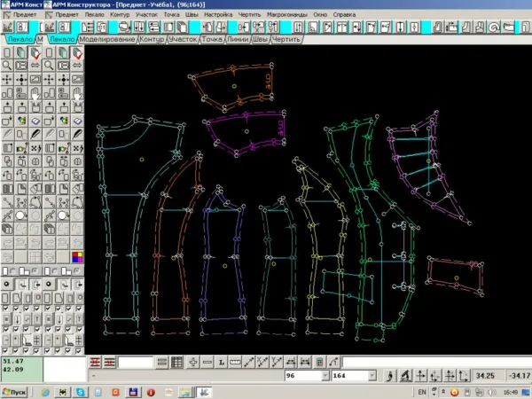The height and width of the screenshot is (399, 532).
Task: Select the ruler measure tool
Action: pos(235,363)
